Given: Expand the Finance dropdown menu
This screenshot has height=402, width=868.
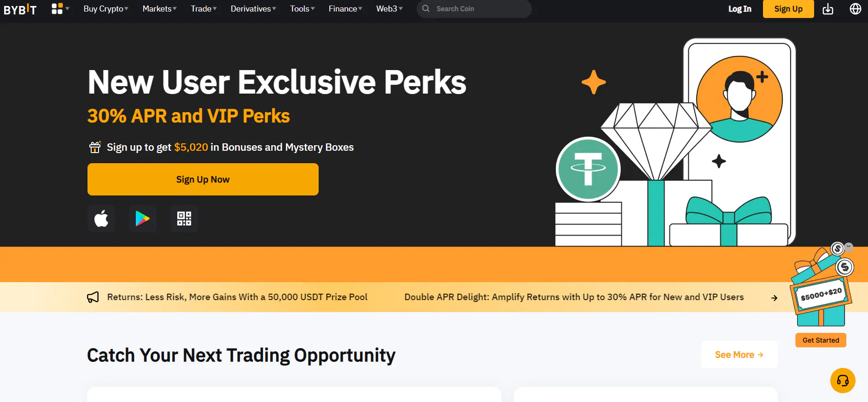Looking at the screenshot, I should pos(345,9).
